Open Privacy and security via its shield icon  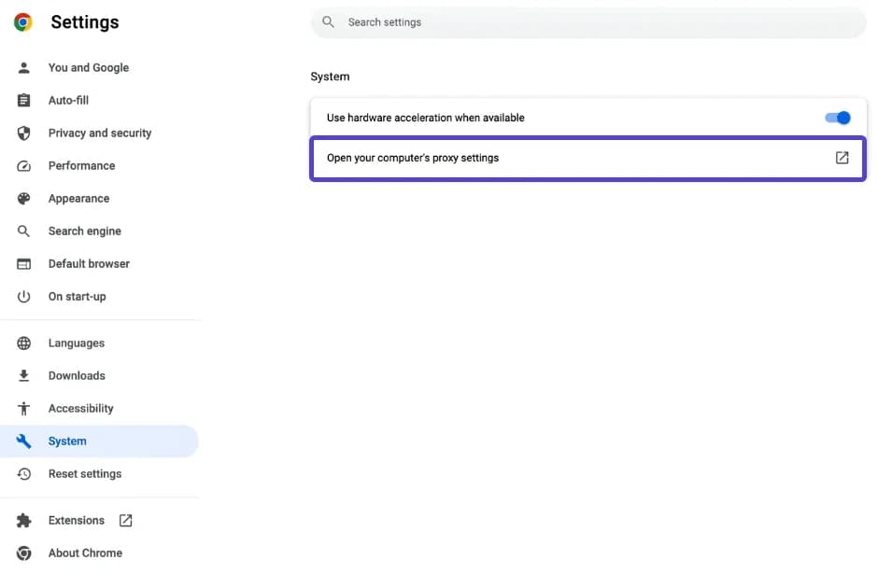coord(22,133)
